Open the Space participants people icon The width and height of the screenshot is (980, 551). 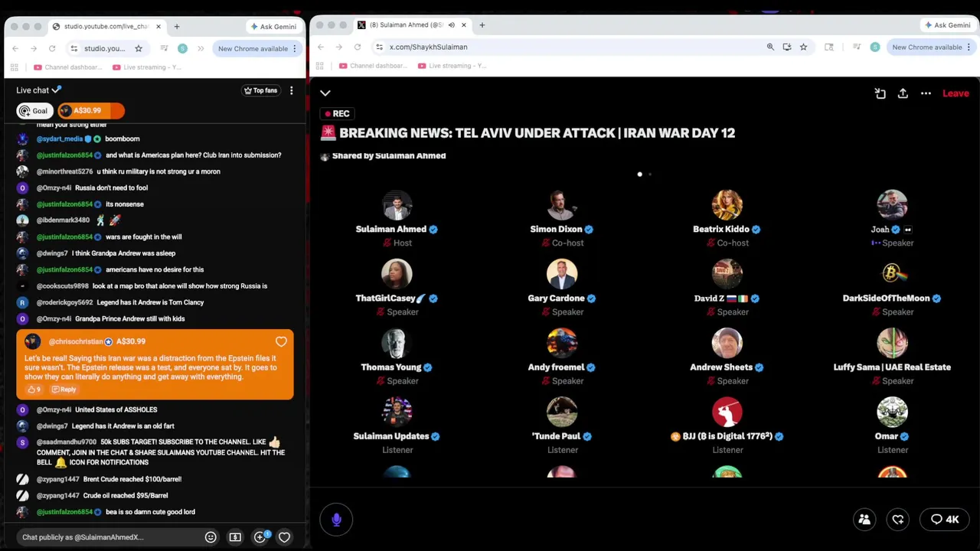[864, 520]
